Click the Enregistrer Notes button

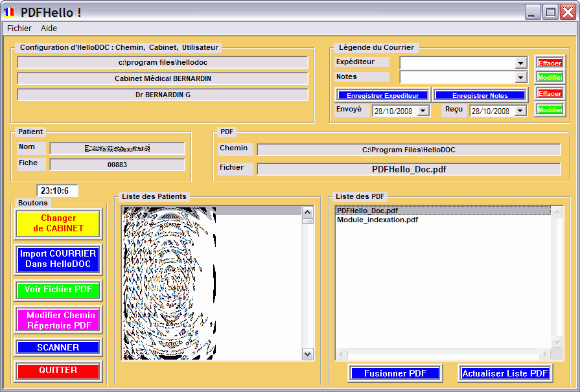pyautogui.click(x=480, y=95)
